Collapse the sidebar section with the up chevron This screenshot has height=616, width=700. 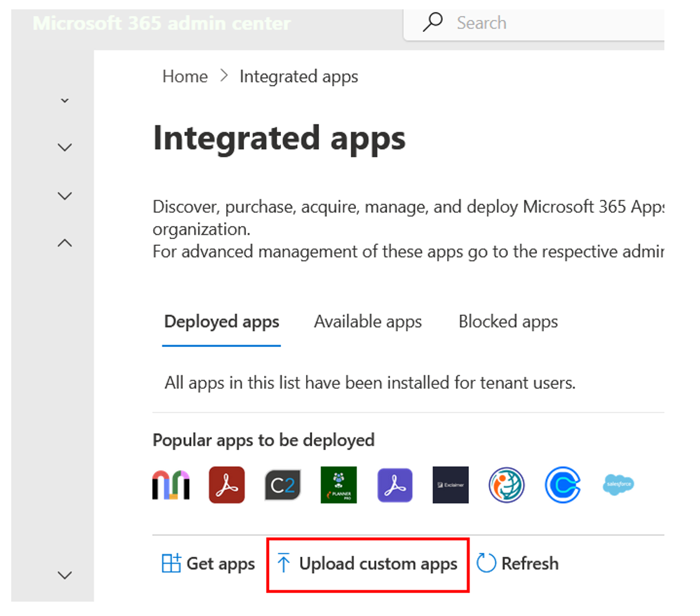pos(65,243)
